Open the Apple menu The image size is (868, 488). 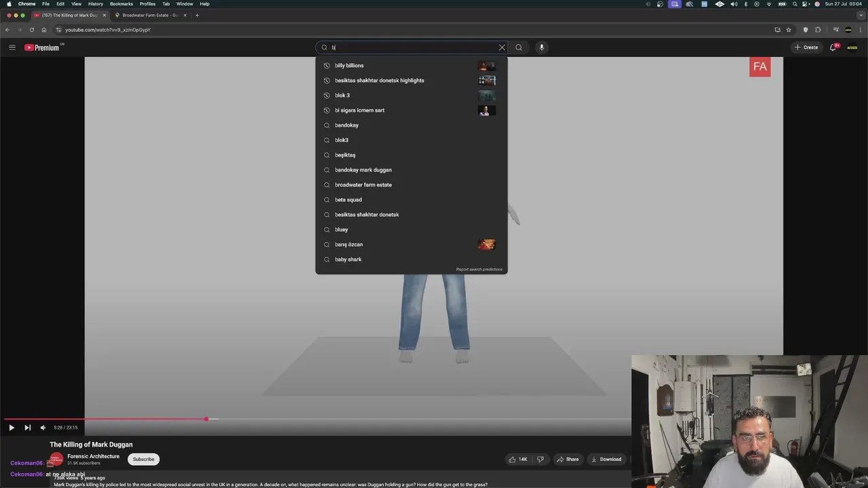[x=9, y=4]
